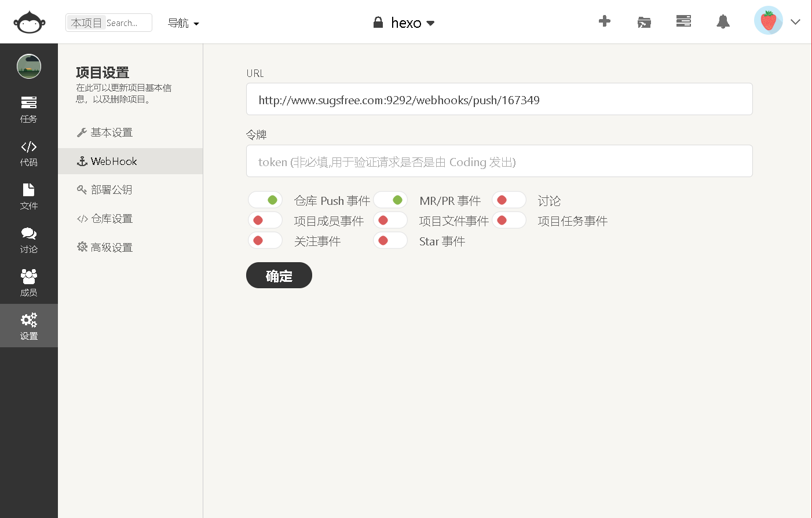Click the 确定 confirm button
Viewport: 812px width, 518px height.
pyautogui.click(x=279, y=275)
